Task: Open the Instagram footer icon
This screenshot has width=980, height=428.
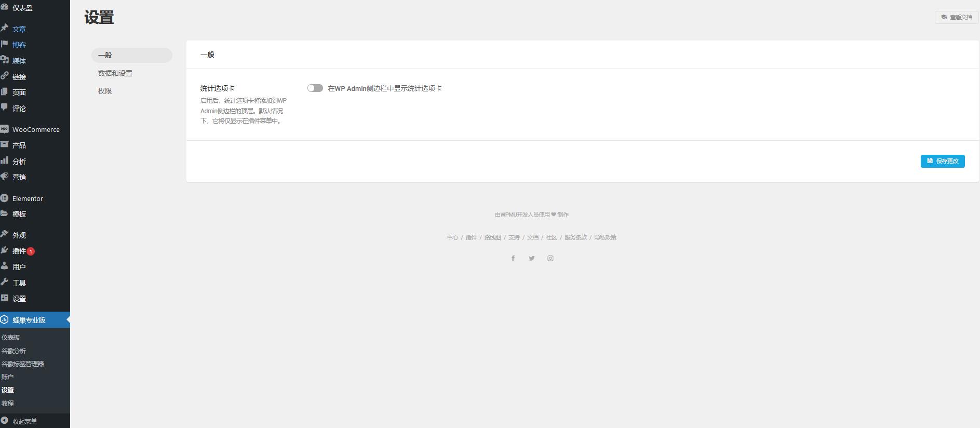Action: pyautogui.click(x=550, y=258)
